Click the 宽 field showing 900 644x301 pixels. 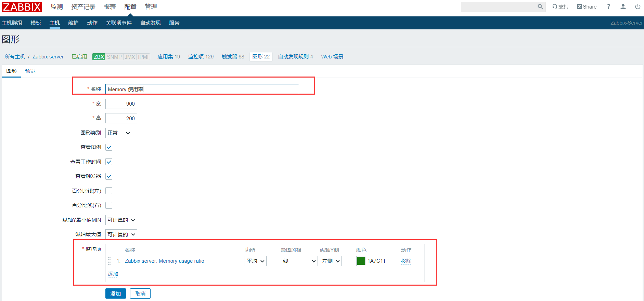[121, 104]
